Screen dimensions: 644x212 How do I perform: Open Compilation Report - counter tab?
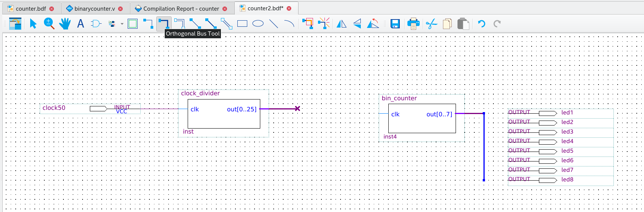[181, 8]
